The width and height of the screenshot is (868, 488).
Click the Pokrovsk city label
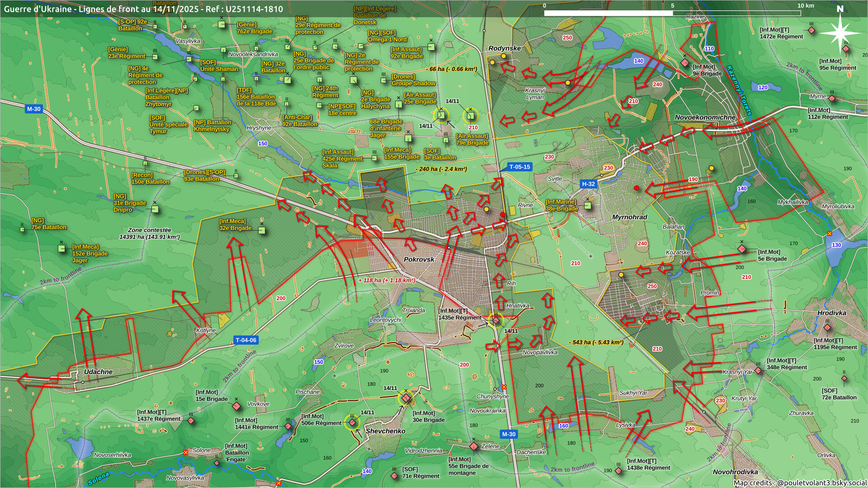(419, 259)
